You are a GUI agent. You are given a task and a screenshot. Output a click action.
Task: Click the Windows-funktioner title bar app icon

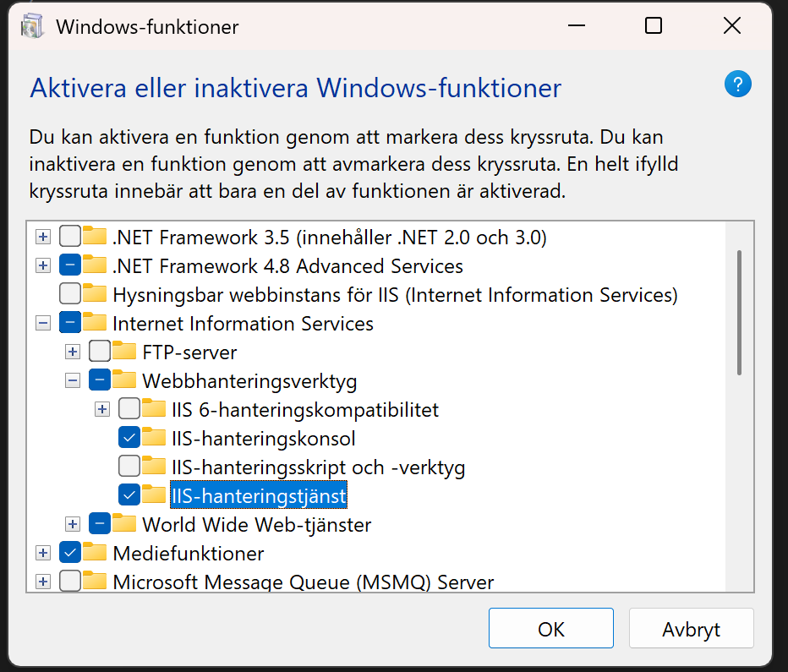(33, 26)
